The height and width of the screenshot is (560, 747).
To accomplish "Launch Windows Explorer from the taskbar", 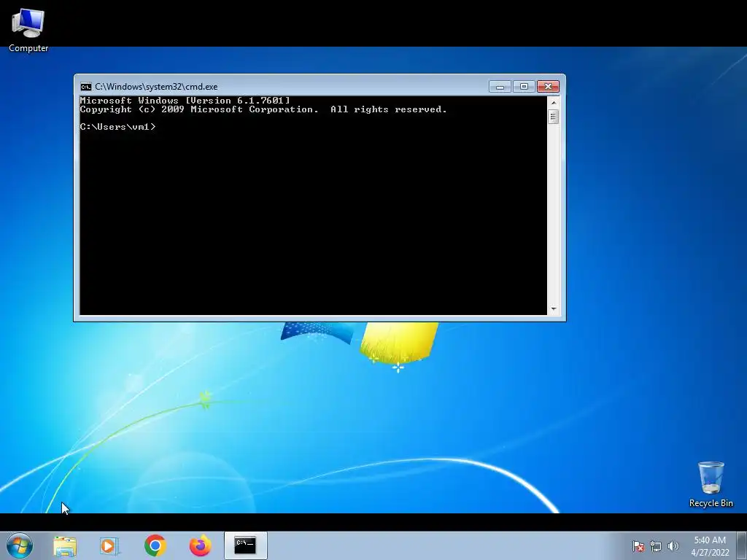I will [65, 545].
